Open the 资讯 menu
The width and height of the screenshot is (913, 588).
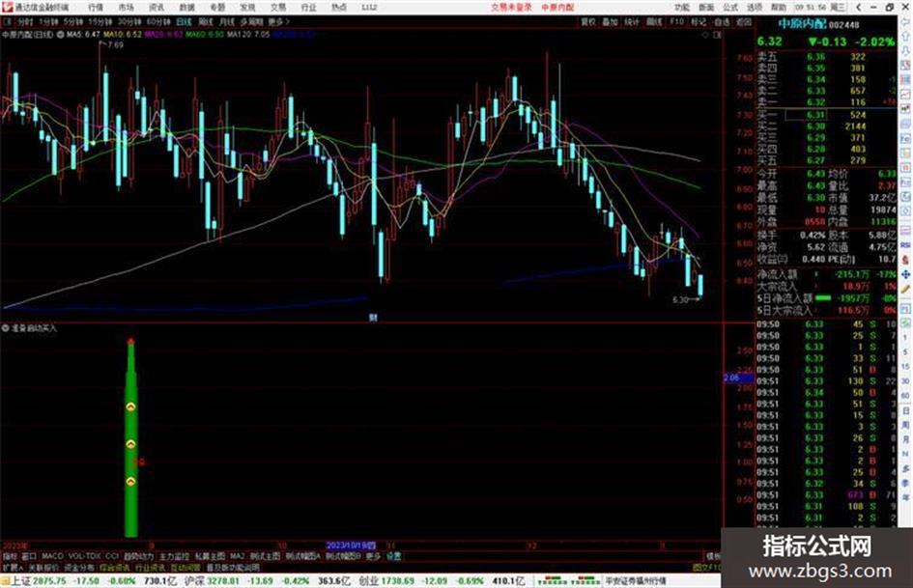click(157, 7)
